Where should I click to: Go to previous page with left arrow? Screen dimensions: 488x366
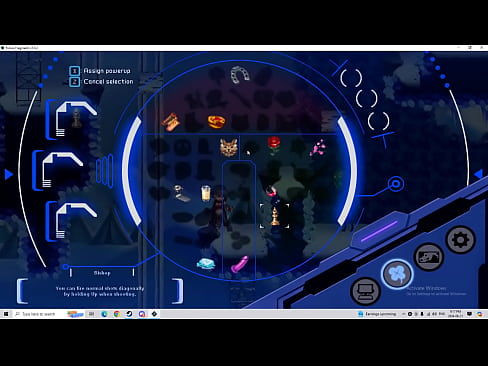(9, 174)
